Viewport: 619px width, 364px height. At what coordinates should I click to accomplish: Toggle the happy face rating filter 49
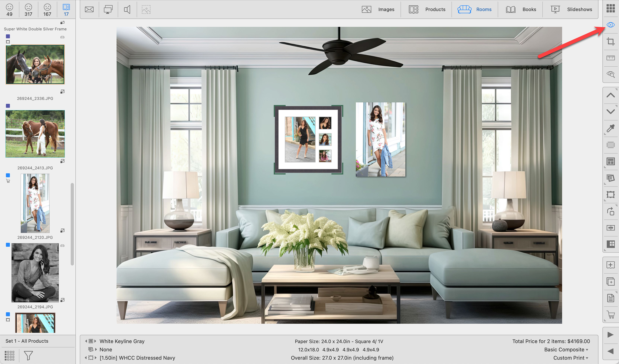(9, 10)
